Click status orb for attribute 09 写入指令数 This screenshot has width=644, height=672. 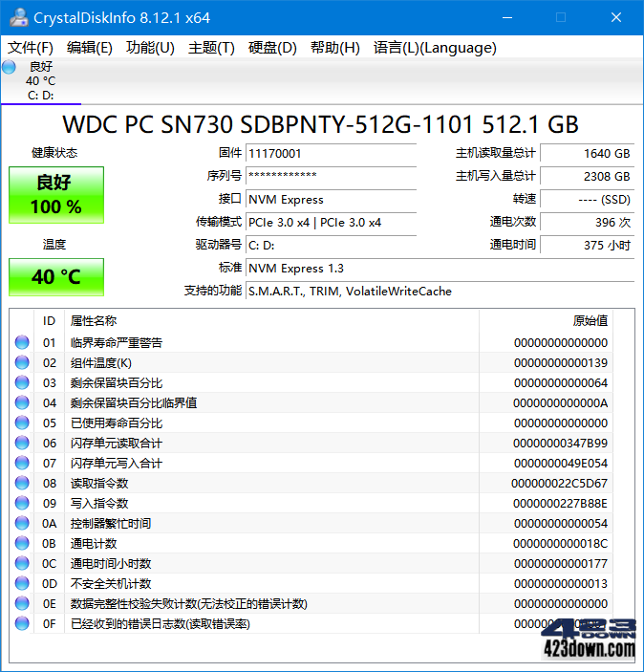[22, 503]
